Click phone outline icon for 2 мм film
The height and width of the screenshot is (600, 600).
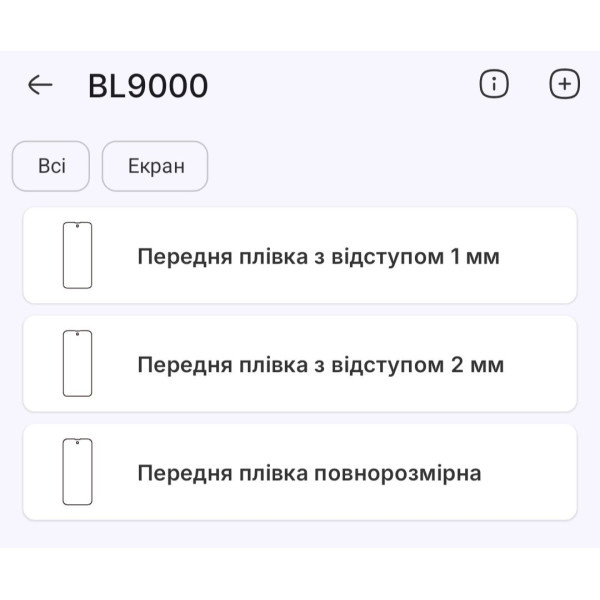pos(77,364)
